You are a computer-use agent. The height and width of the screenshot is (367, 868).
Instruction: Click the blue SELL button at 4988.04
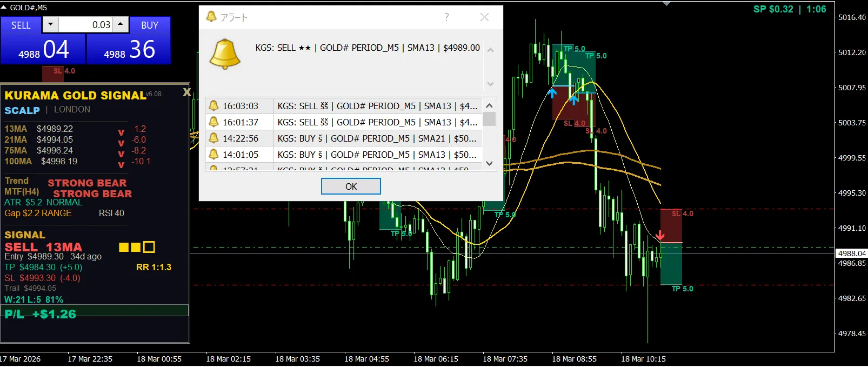(x=43, y=49)
